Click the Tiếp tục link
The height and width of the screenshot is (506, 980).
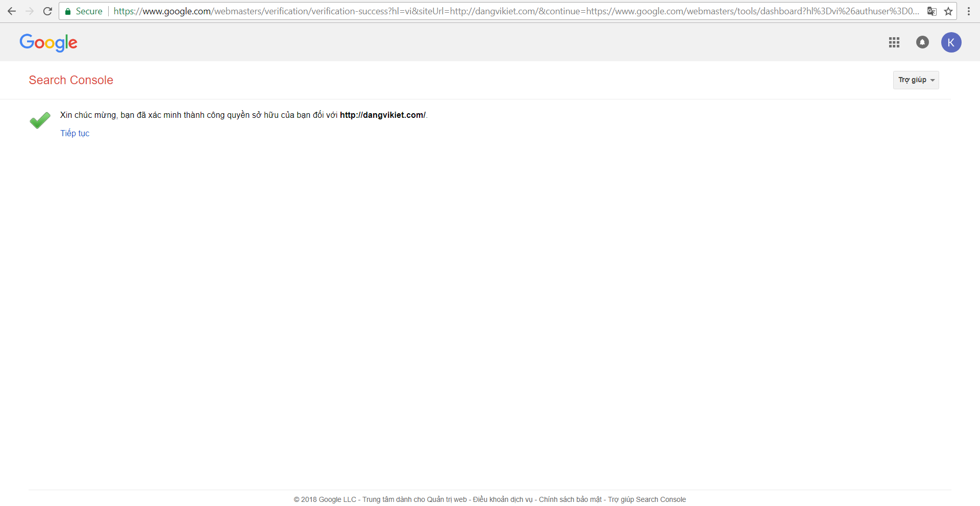point(75,133)
